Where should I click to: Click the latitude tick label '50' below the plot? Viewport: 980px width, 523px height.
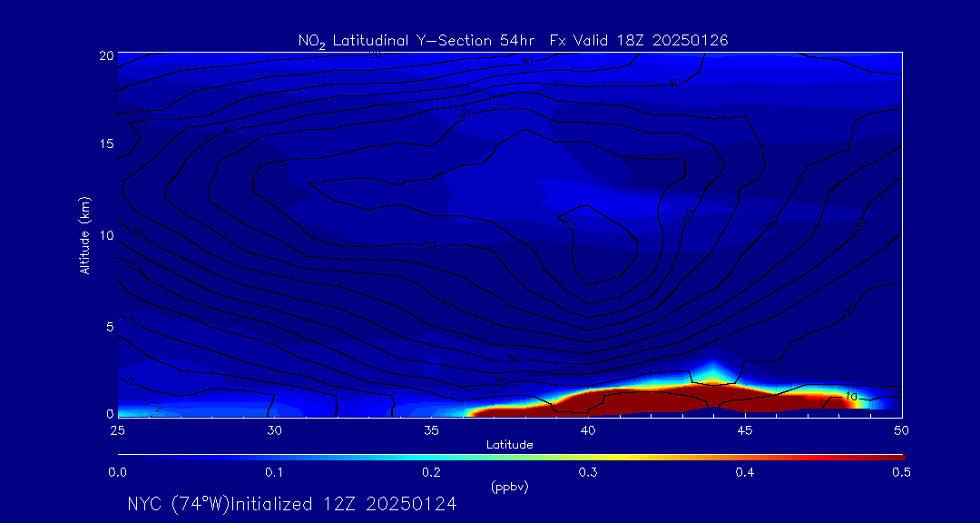901,430
